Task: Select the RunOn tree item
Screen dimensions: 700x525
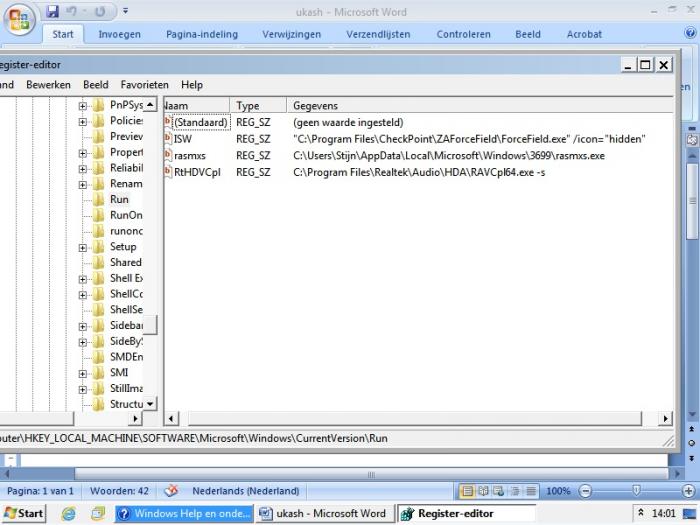Action: 126,215
